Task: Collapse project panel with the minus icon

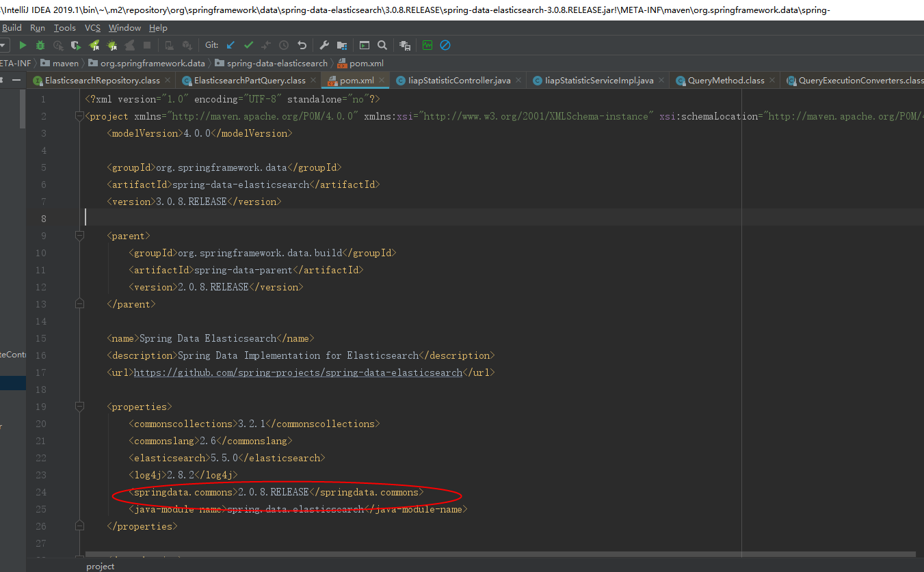Action: (x=16, y=80)
